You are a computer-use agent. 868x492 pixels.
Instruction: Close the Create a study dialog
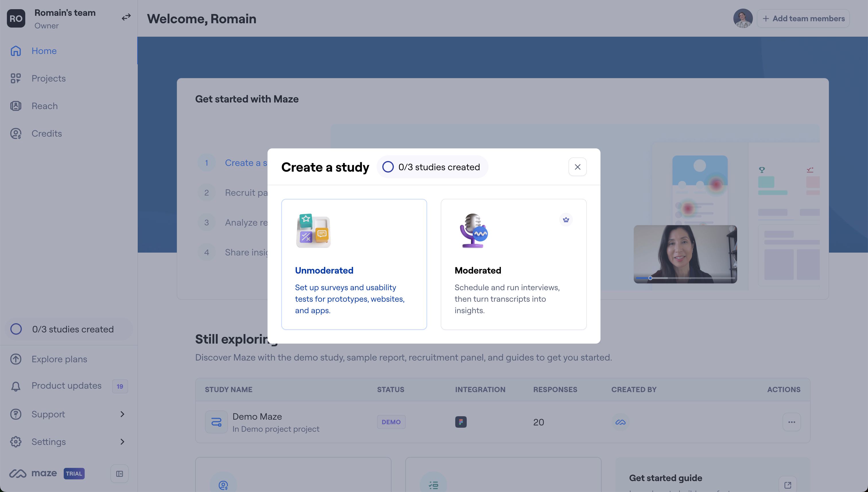(x=578, y=167)
